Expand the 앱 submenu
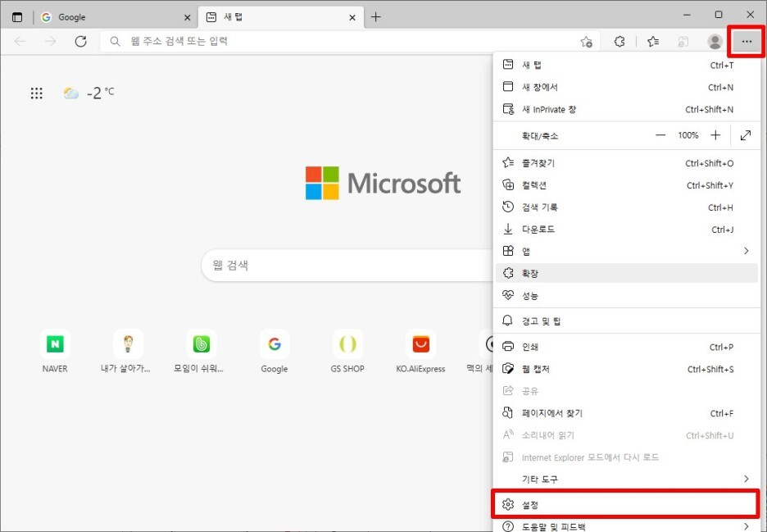767x532 pixels. [627, 251]
